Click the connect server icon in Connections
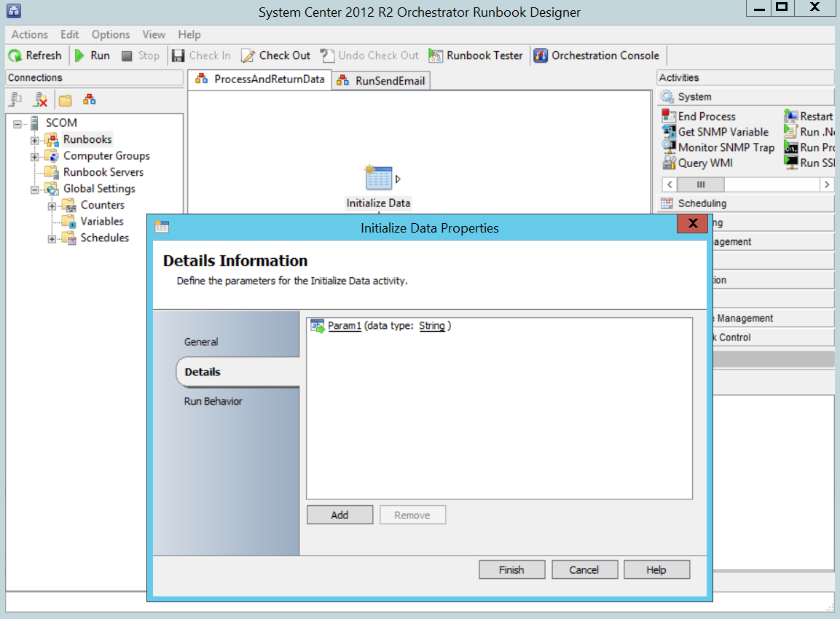Screen dimensions: 840x619 (16, 99)
